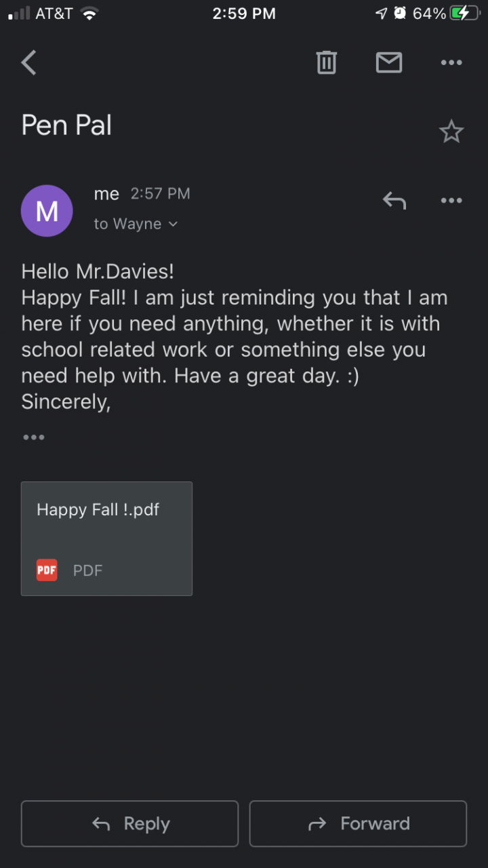Image resolution: width=488 pixels, height=868 pixels.
Task: Tap the 2:57 PM sent timestamp
Action: [x=160, y=194]
